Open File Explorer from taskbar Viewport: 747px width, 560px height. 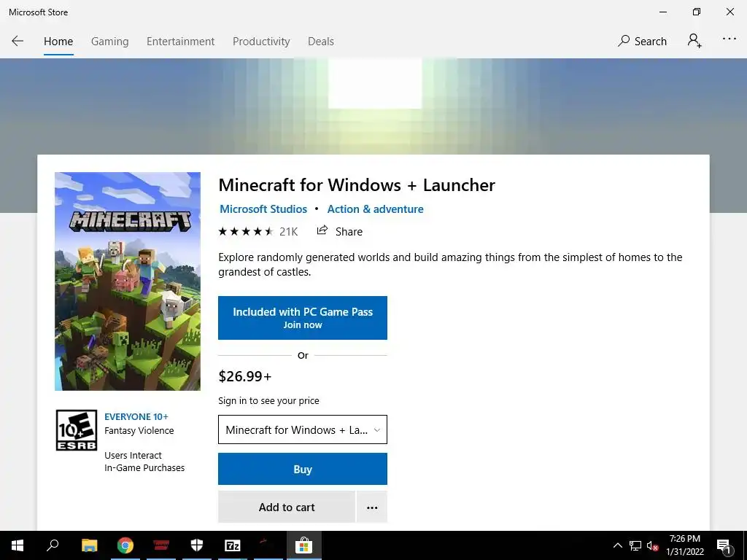[89, 545]
